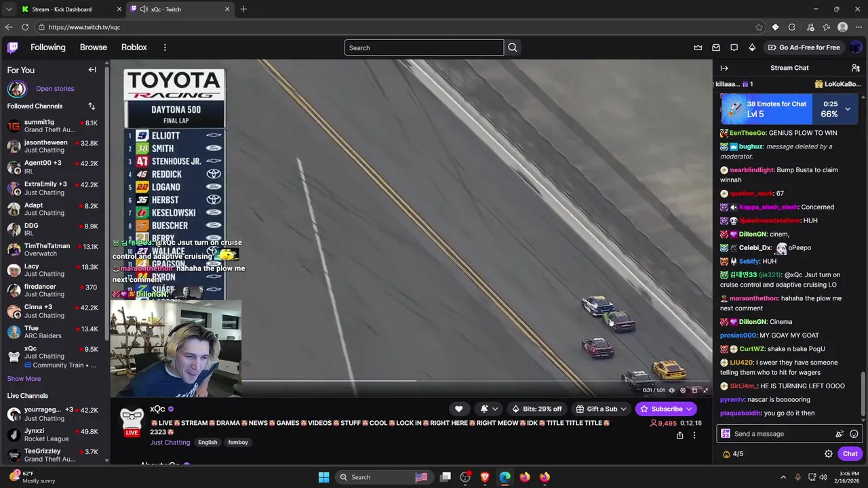Viewport: 868px width, 488px height.
Task: Open the chat celebration Bits icon
Action: click(x=840, y=434)
